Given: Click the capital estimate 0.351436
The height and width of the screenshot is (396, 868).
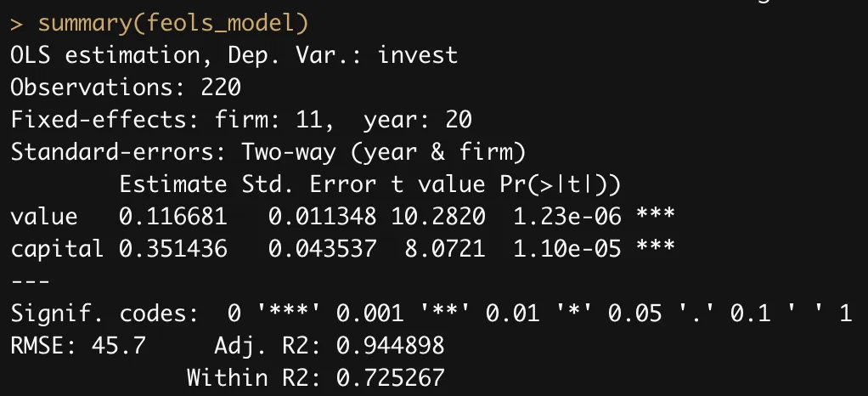Looking at the screenshot, I should coord(173,249).
